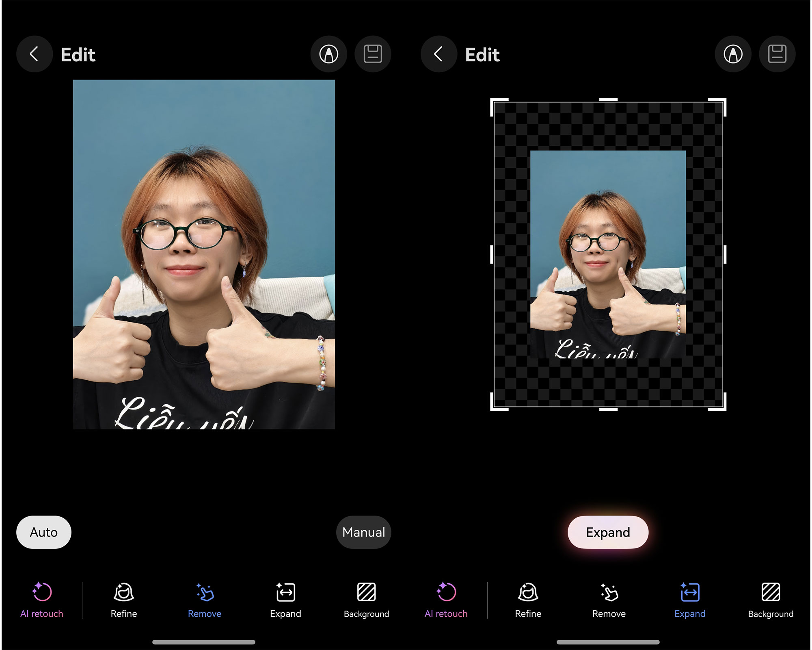Tap the small photo inside the expand frame
812x650 pixels.
(x=608, y=254)
